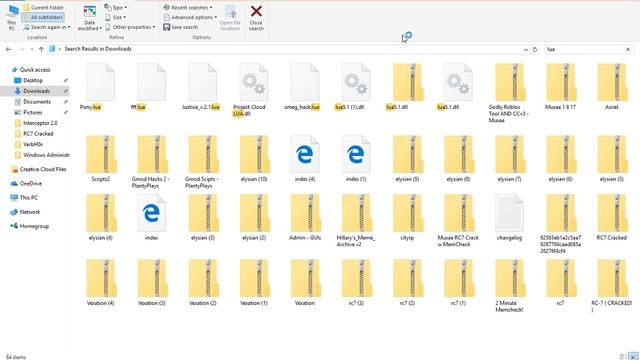The height and width of the screenshot is (360, 640).
Task: Select the index (1) Edge file
Action: point(356,154)
